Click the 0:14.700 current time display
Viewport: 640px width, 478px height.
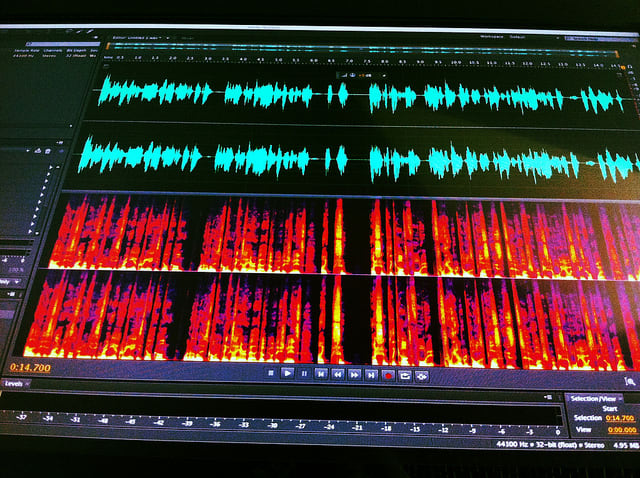click(x=31, y=368)
